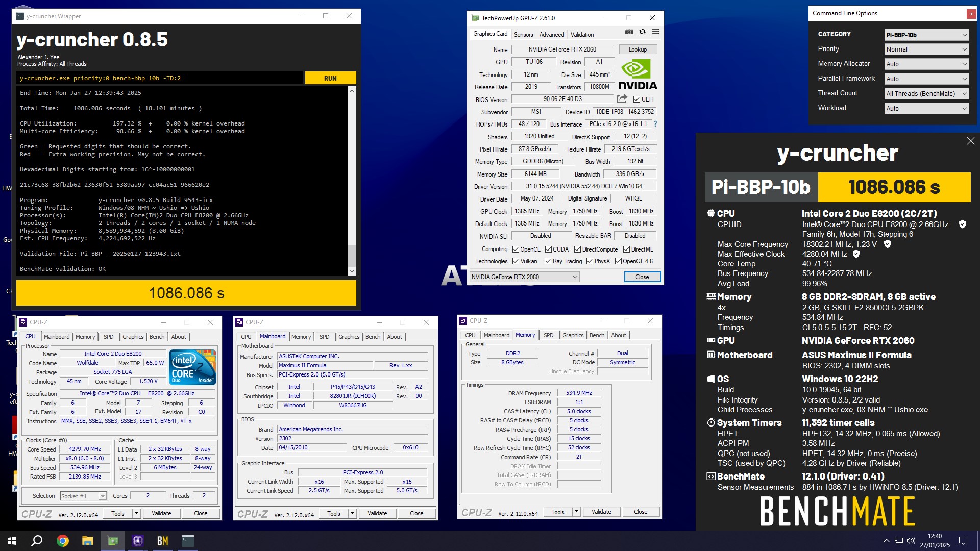This screenshot has height=551, width=980.
Task: Open the Priority dropdown set to Normal
Action: pos(926,49)
